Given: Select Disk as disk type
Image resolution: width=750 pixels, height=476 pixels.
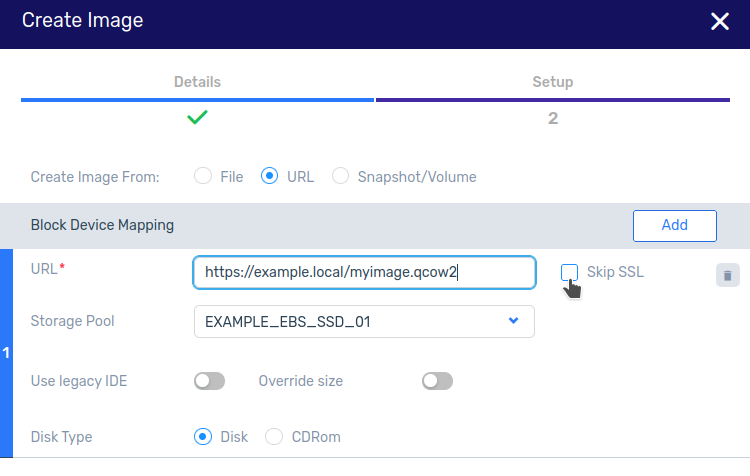Looking at the screenshot, I should point(203,437).
